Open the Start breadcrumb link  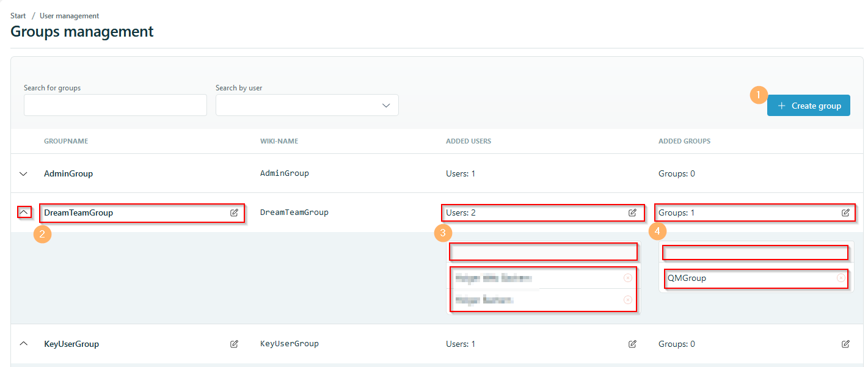18,15
